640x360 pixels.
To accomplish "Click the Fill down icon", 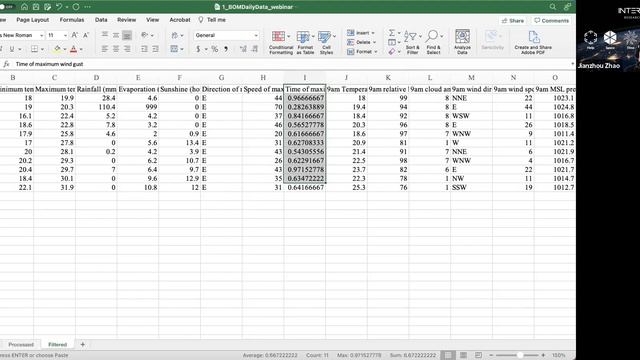I will pos(392,42).
